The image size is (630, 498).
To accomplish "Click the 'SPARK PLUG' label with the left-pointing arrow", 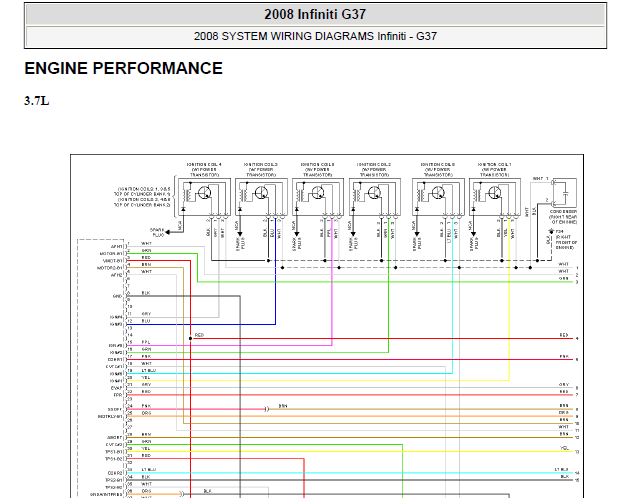I will 157,232.
